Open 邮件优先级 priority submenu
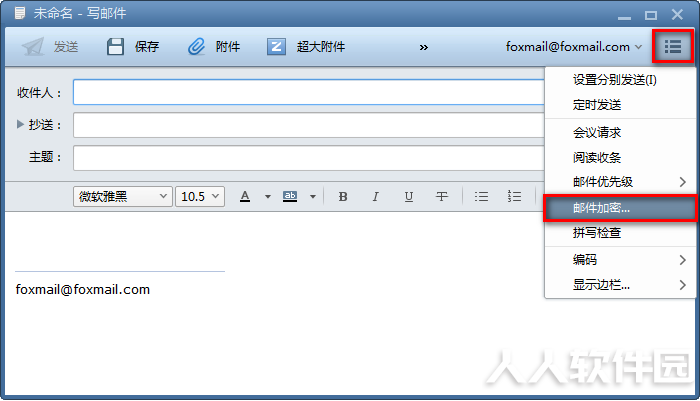The height and width of the screenshot is (401, 700). [620, 182]
